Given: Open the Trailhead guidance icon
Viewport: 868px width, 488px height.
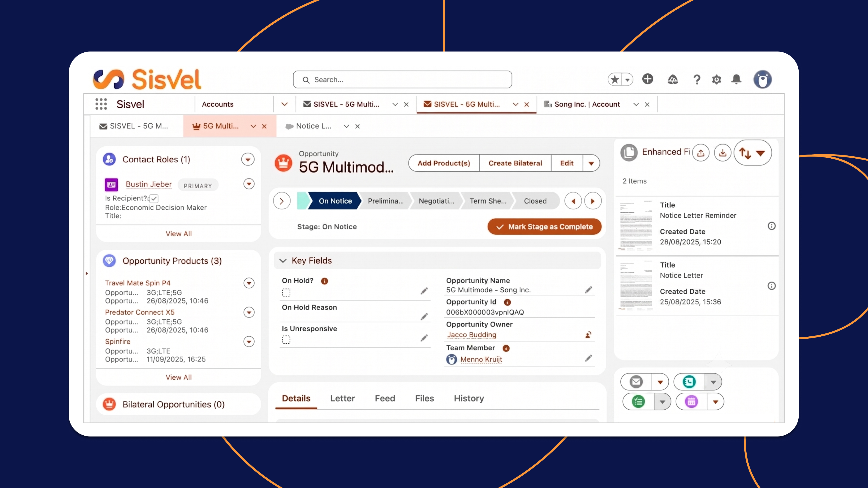Looking at the screenshot, I should tap(672, 80).
